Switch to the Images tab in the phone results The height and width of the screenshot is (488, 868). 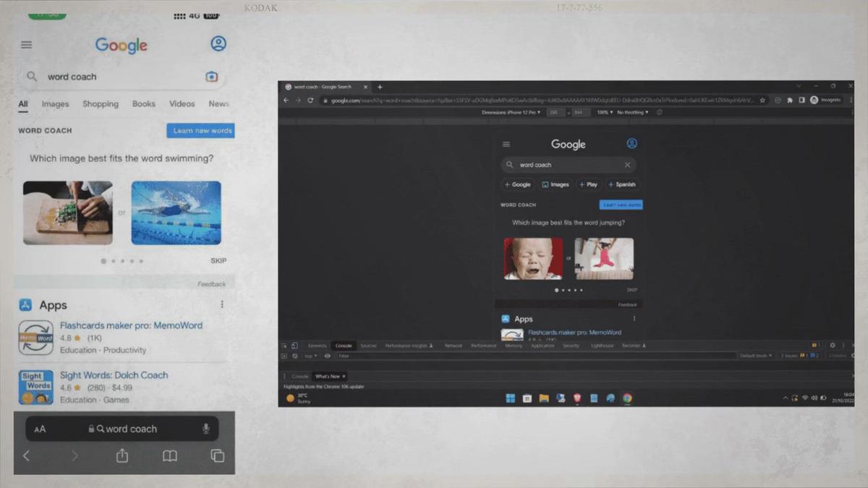[55, 104]
